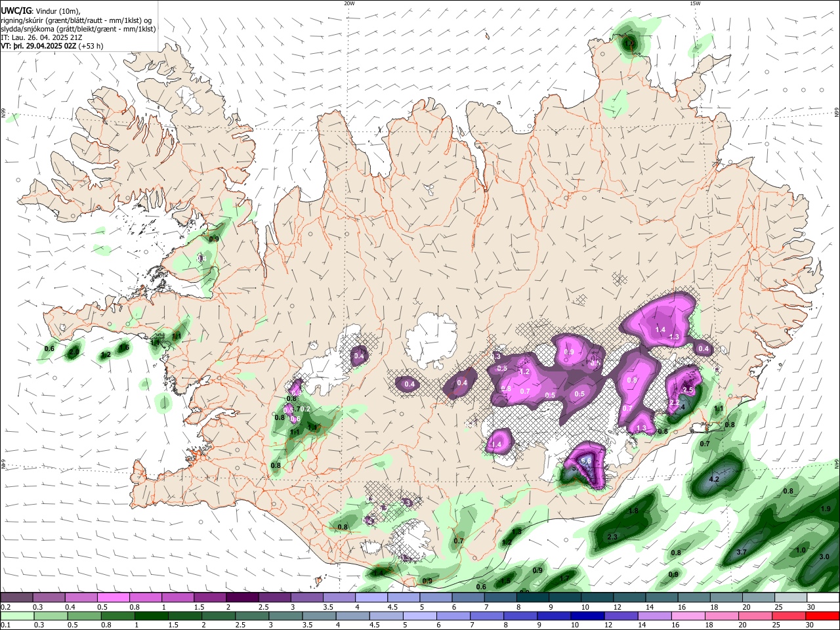Pick the palest green rain swatch at 0.1
840x630 pixels.
[x=16, y=616]
